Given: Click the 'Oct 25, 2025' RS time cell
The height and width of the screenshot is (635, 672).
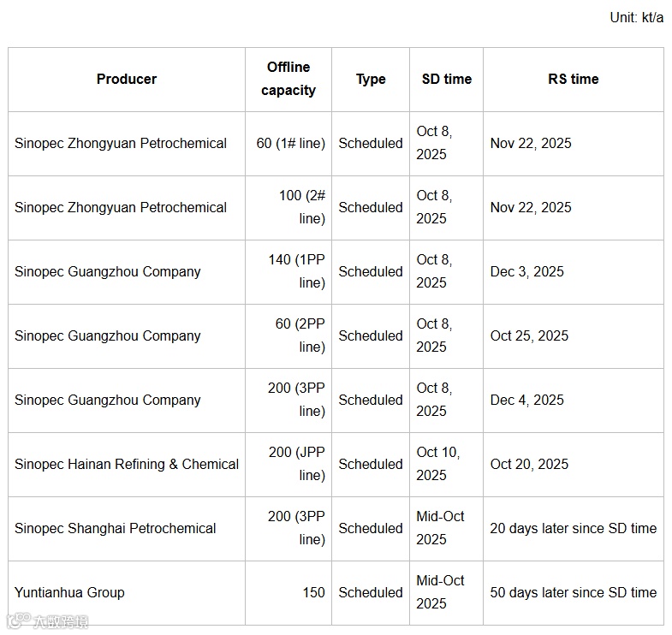Looking at the screenshot, I should 529,335.
